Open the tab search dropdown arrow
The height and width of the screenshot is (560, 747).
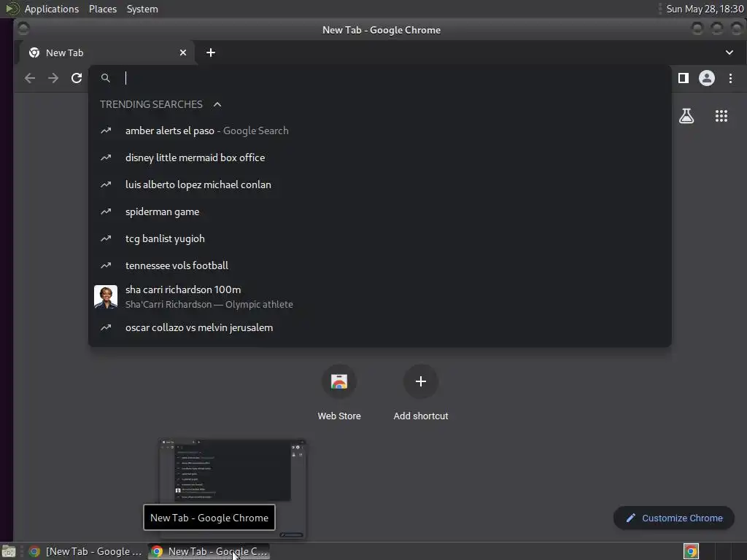[x=729, y=52]
